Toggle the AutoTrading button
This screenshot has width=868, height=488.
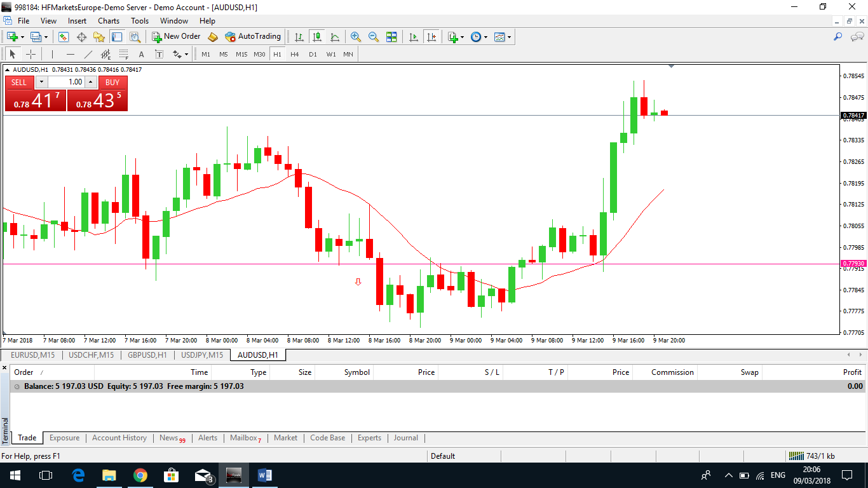point(253,37)
